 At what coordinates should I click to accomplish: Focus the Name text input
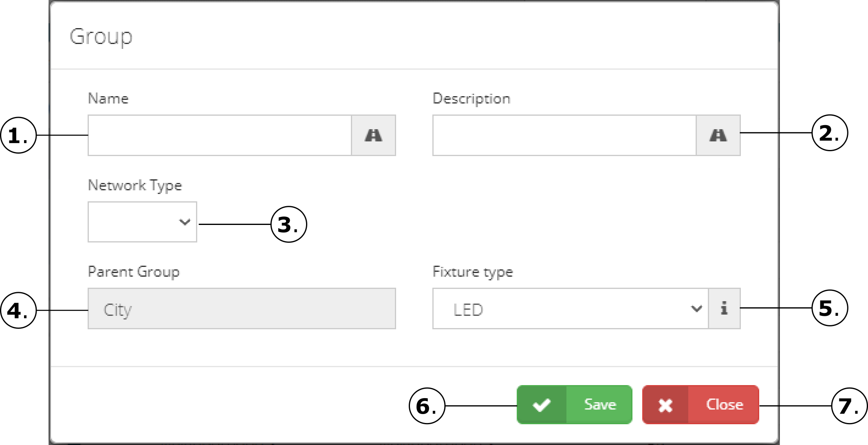click(x=220, y=135)
